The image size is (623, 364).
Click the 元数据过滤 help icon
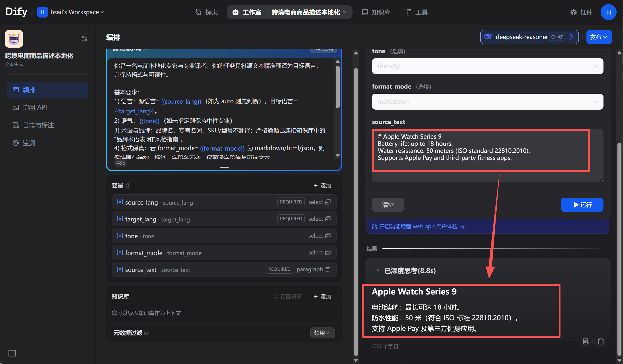[x=146, y=333]
